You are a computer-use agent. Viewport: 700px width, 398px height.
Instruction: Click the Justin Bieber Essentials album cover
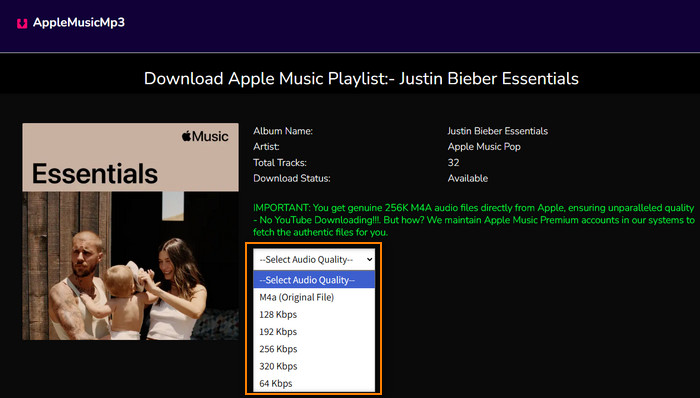(130, 232)
